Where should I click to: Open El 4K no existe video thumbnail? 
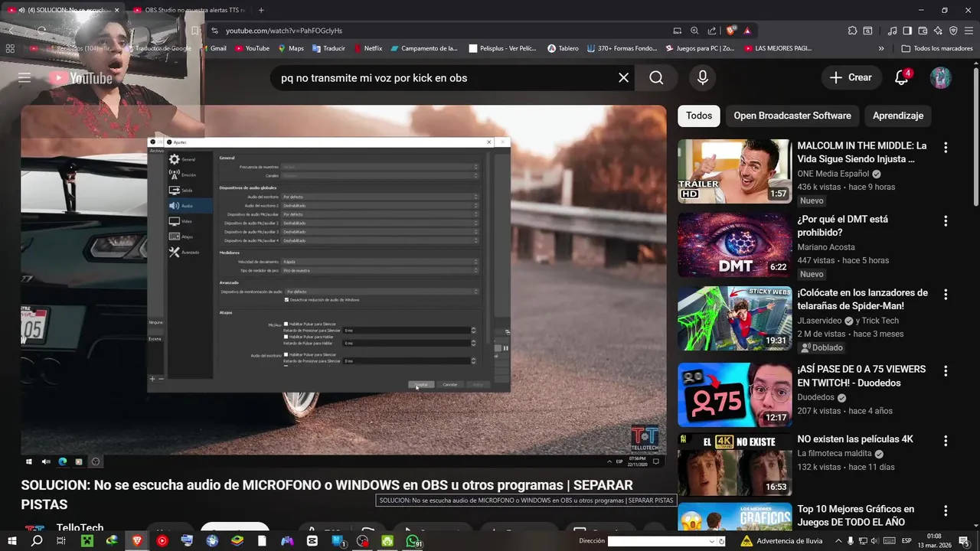(x=734, y=464)
